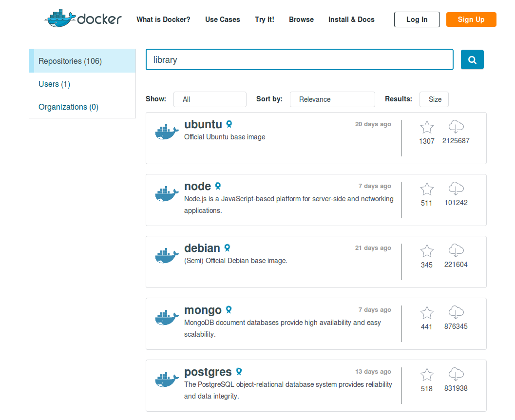Open the node repository link
Viewport: 515px width, 420px height.
click(x=197, y=186)
